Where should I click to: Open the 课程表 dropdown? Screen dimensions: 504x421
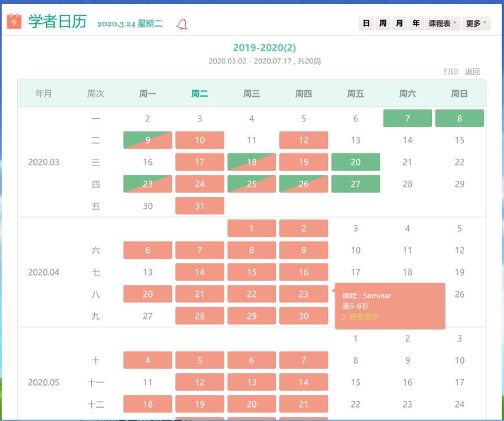pos(443,23)
